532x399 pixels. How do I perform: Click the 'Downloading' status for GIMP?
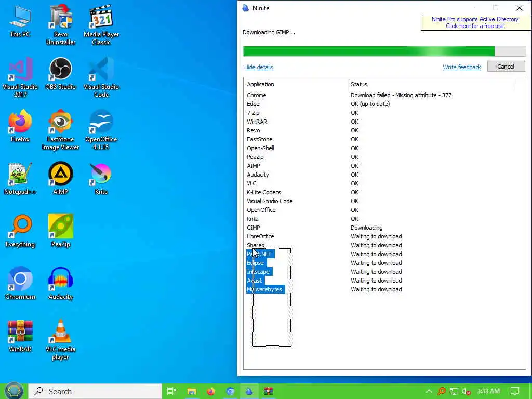[x=366, y=228]
